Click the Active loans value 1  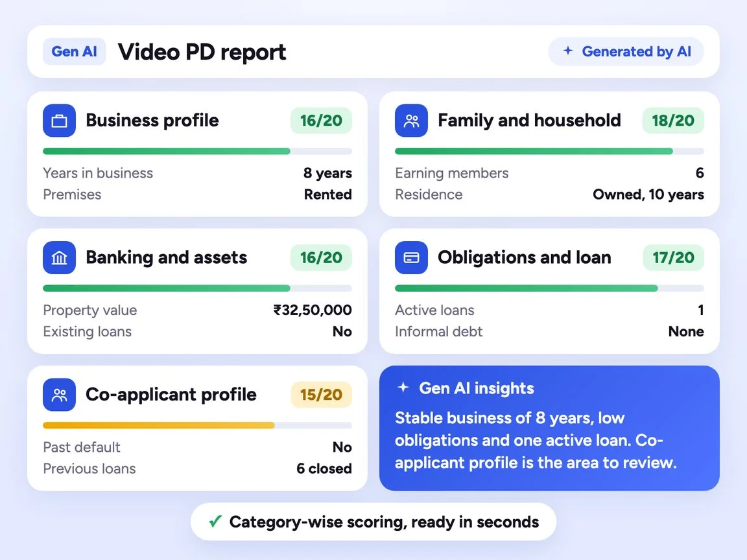point(701,310)
